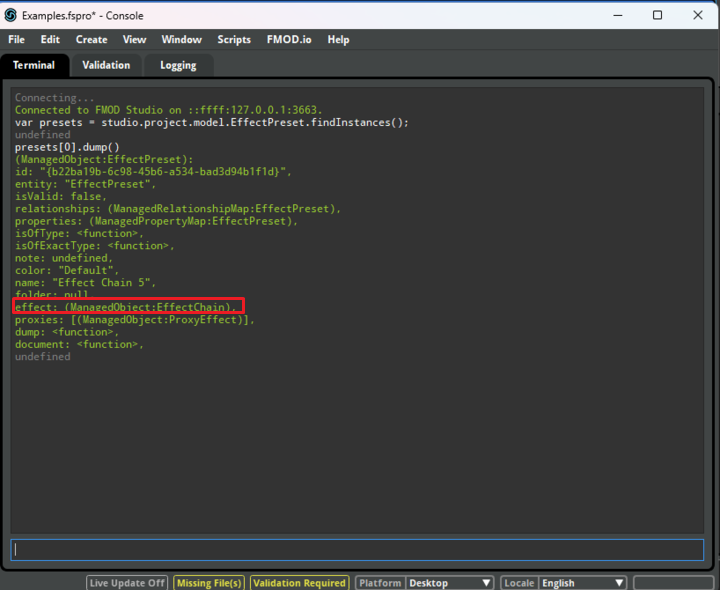
Task: Click the 'name: "Effect Chain 5"' line
Action: 85,283
